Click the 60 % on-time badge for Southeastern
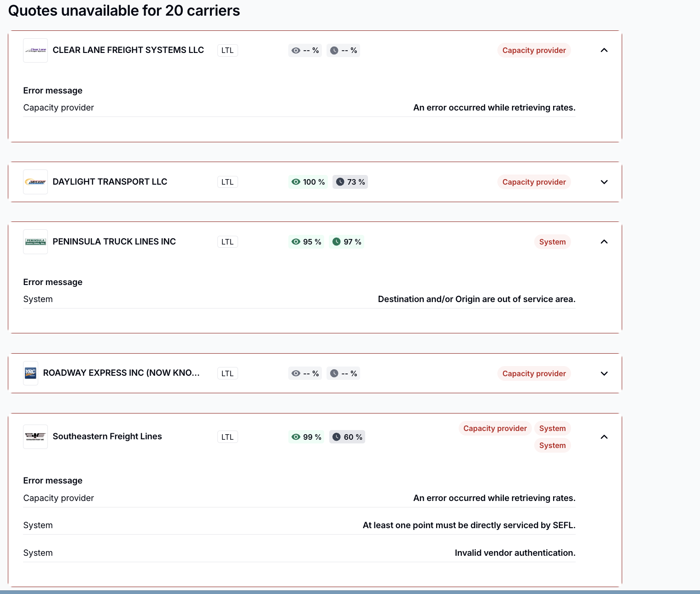700x594 pixels. click(347, 437)
